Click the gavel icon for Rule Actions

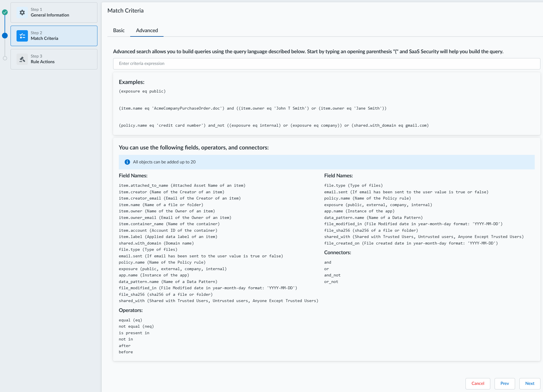tap(22, 59)
